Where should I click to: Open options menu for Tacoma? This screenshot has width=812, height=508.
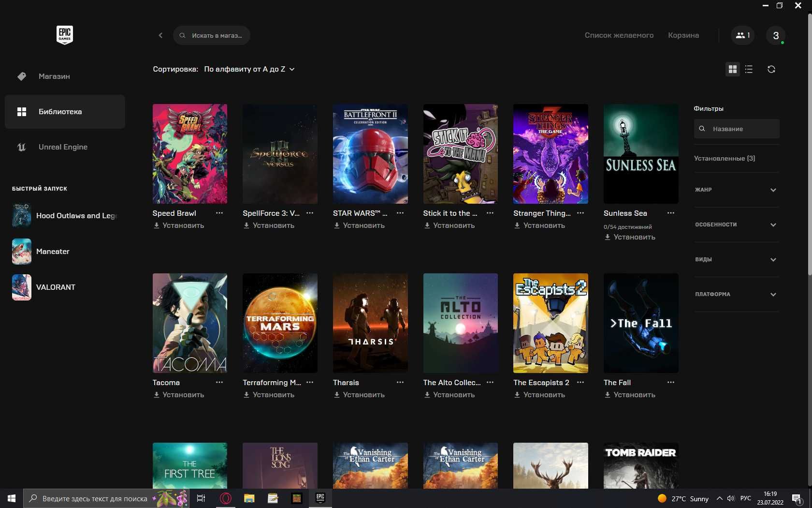click(x=219, y=382)
